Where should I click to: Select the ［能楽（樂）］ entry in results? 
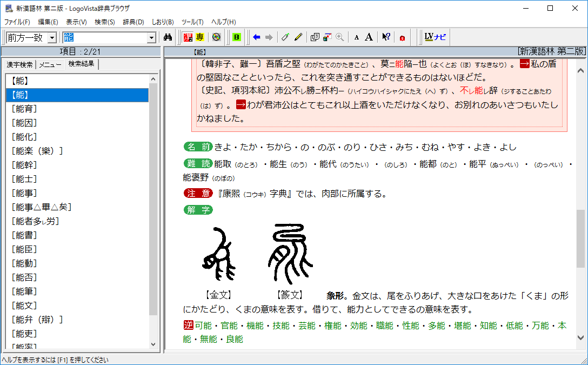pos(37,151)
